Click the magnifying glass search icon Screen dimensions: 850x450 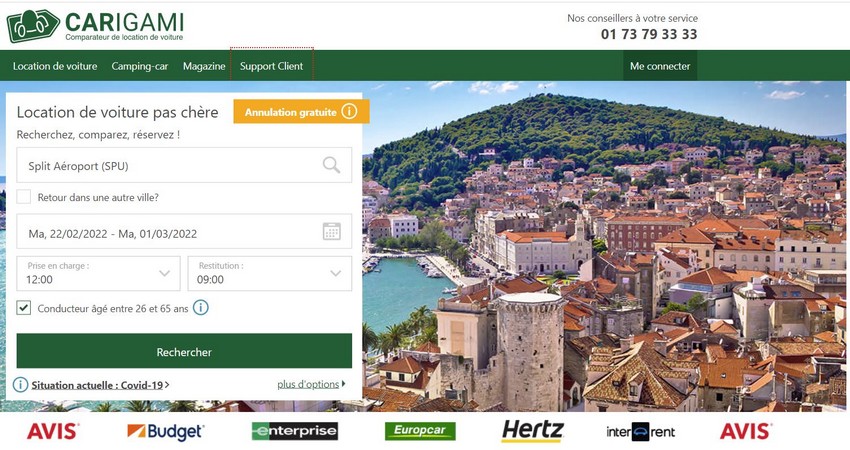[331, 165]
